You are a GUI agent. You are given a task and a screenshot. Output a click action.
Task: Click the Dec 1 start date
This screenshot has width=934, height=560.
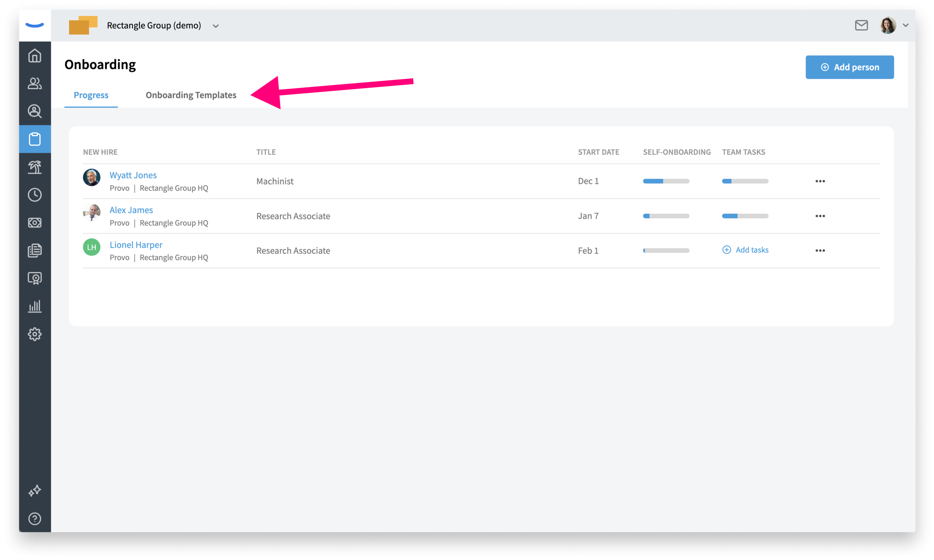pos(588,181)
